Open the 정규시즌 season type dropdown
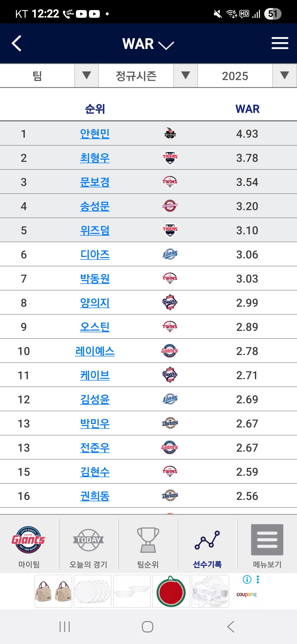Screen dimensions: 297x644 coord(148,76)
